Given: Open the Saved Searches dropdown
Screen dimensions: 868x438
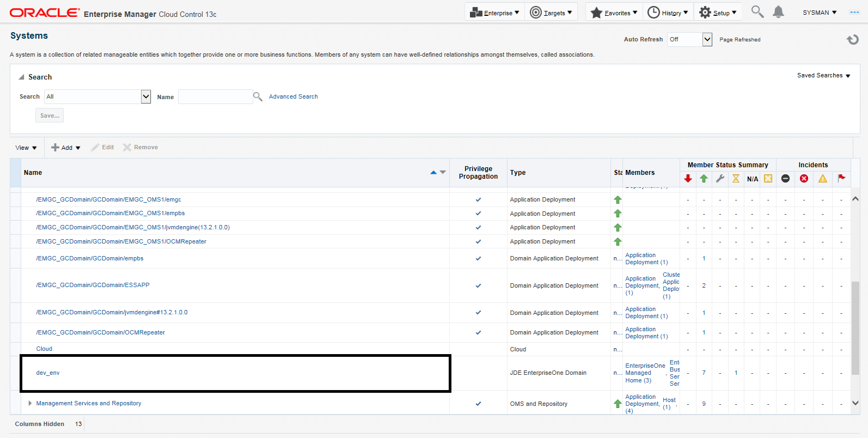Looking at the screenshot, I should click(823, 76).
